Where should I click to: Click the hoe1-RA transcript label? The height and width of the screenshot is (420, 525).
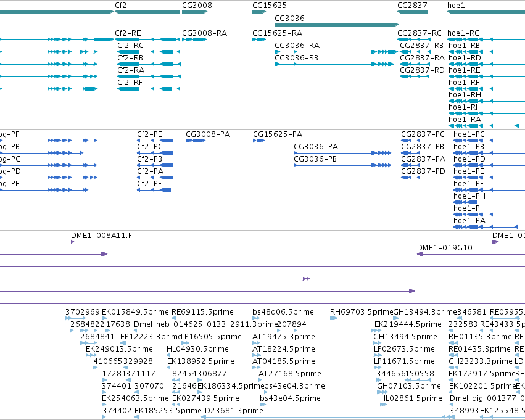[x=465, y=120]
